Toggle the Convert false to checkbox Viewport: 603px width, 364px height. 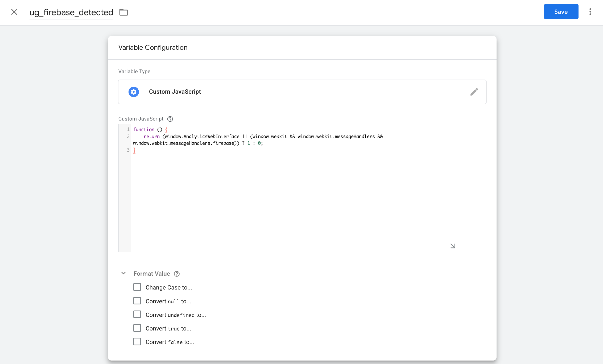coord(137,342)
